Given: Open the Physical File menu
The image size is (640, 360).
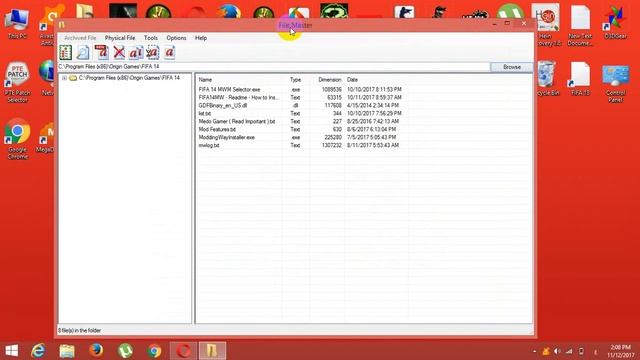Looking at the screenshot, I should 120,38.
